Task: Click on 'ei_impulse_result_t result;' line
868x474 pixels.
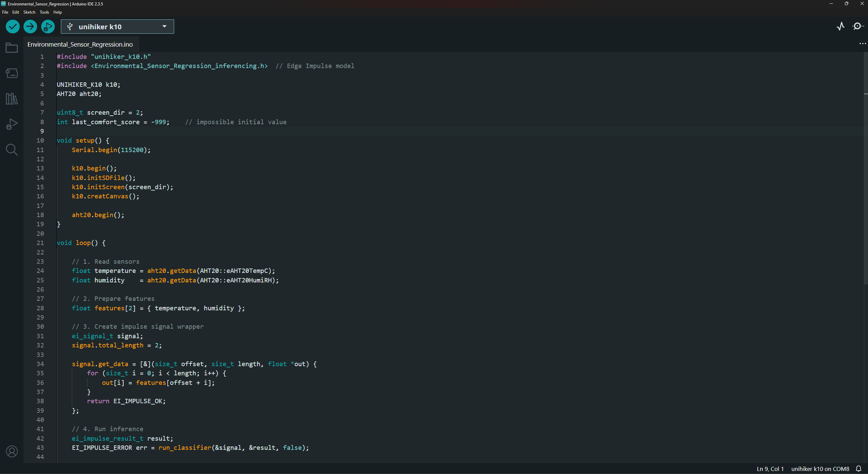Action: pos(122,438)
